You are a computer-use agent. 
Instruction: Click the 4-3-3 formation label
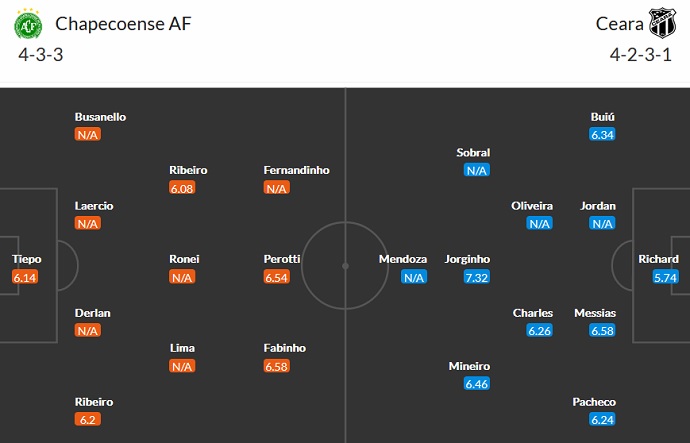(41, 54)
